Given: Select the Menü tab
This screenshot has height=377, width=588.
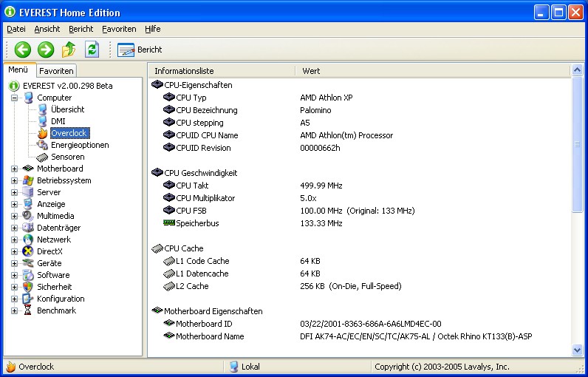Looking at the screenshot, I should 18,69.
